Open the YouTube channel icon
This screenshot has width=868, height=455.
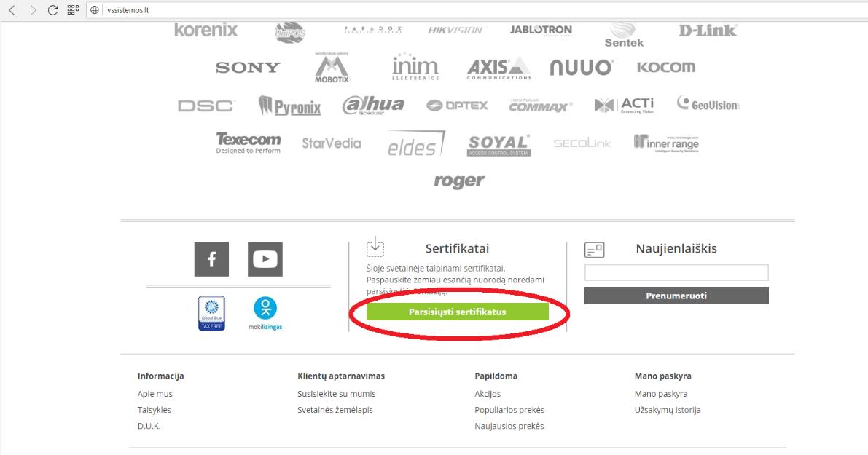(265, 258)
